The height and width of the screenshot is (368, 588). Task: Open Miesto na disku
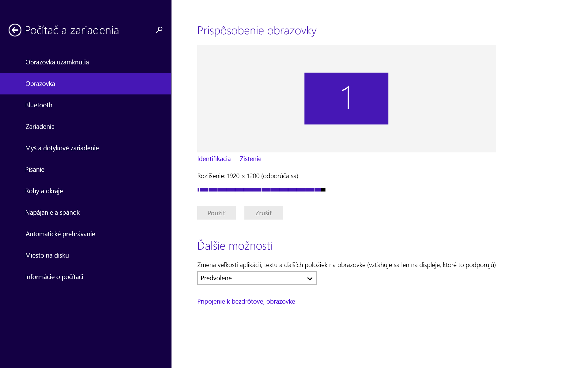(85, 255)
